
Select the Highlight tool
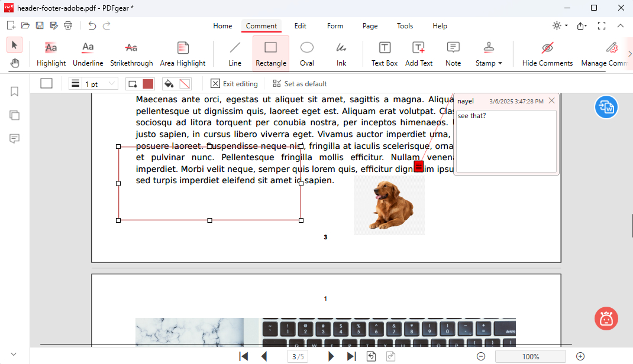coord(51,53)
